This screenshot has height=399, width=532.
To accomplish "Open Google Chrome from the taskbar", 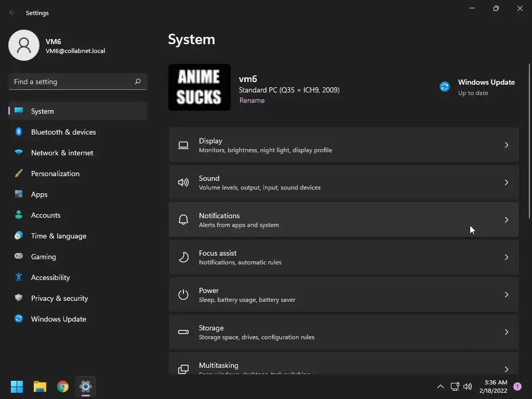I will tap(63, 387).
